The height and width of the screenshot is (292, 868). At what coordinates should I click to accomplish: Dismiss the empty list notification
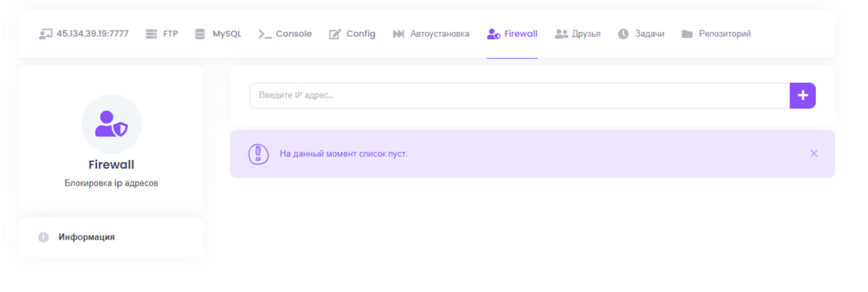(814, 154)
